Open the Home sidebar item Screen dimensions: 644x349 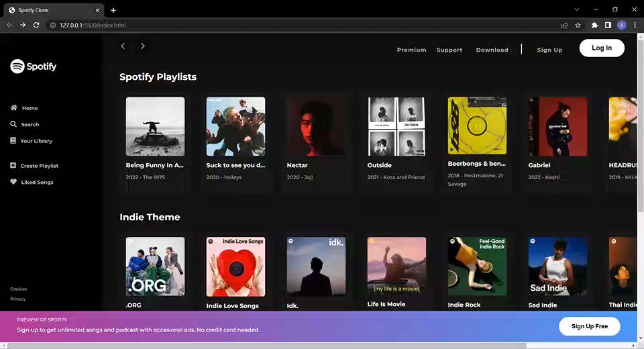pyautogui.click(x=24, y=107)
